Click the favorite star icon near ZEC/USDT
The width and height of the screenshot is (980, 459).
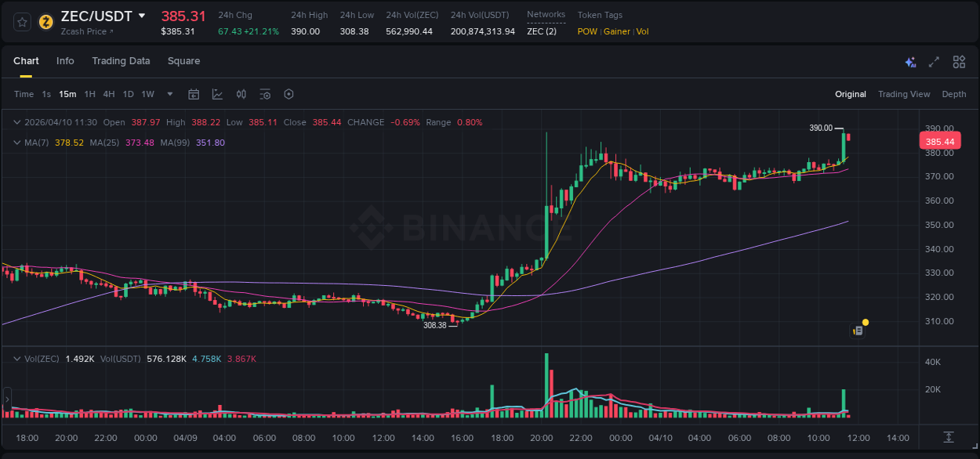click(22, 21)
